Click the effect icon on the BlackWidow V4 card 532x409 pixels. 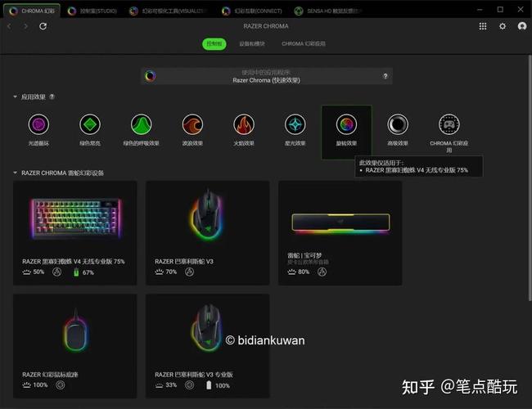[x=57, y=272]
